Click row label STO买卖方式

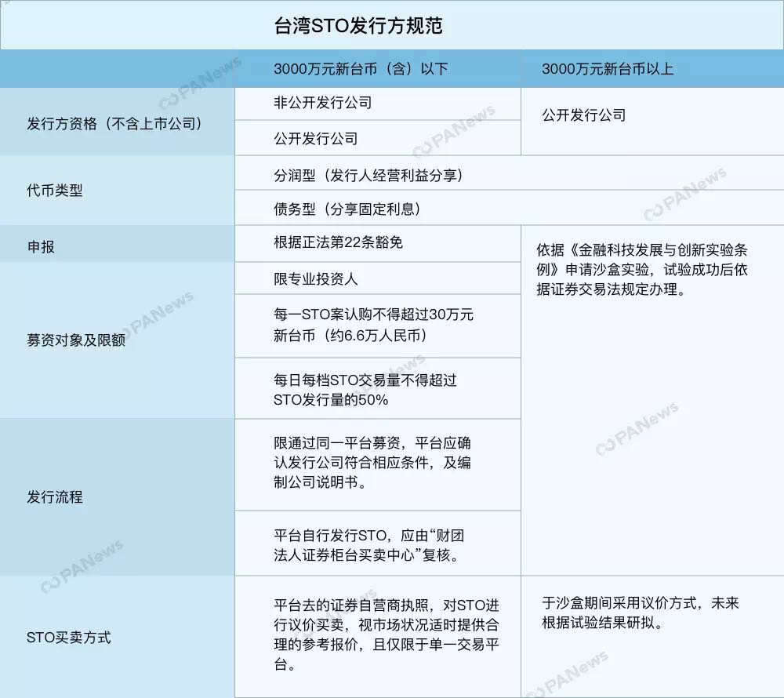tap(68, 638)
